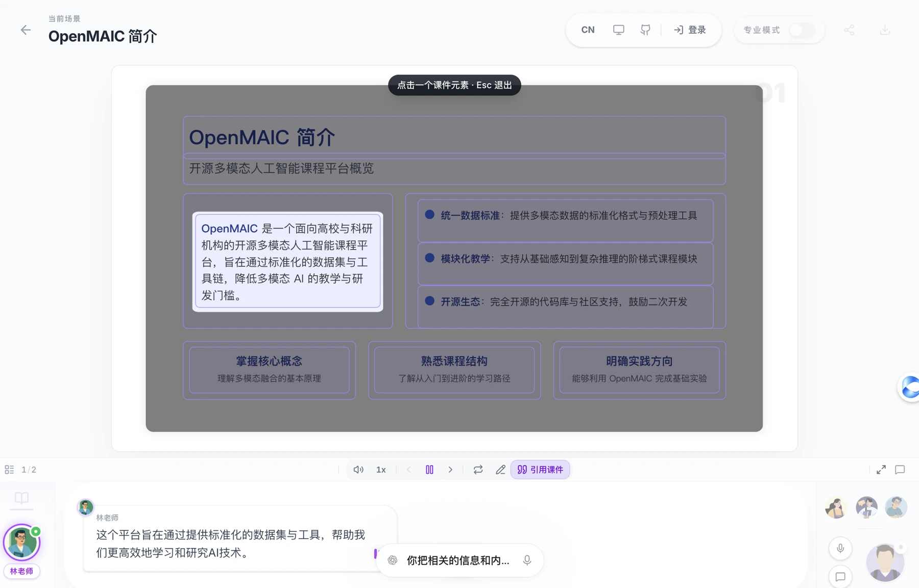Select the 统一数据标准 bullet item
This screenshot has height=588, width=919.
point(566,220)
